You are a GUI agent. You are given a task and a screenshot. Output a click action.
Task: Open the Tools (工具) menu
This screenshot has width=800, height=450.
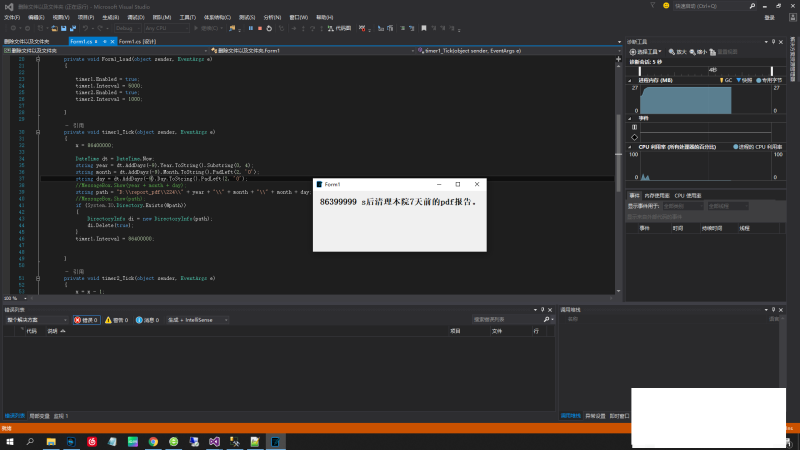(x=187, y=17)
